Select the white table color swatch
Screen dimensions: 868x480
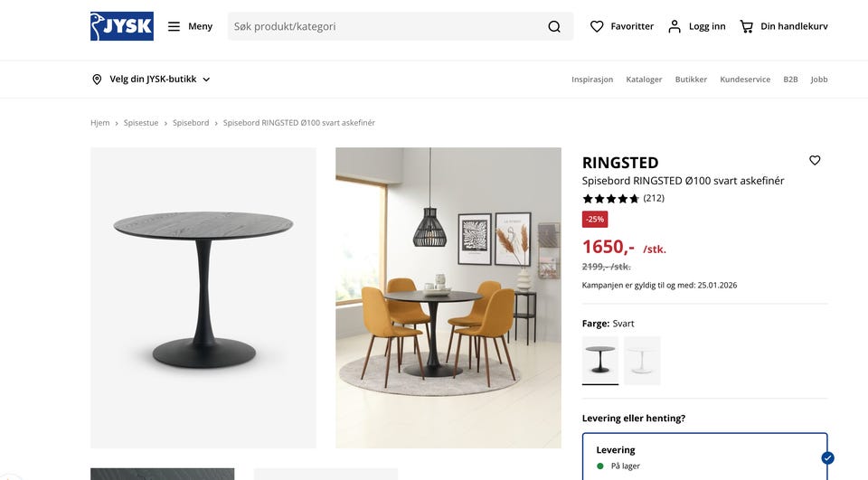[x=642, y=360]
